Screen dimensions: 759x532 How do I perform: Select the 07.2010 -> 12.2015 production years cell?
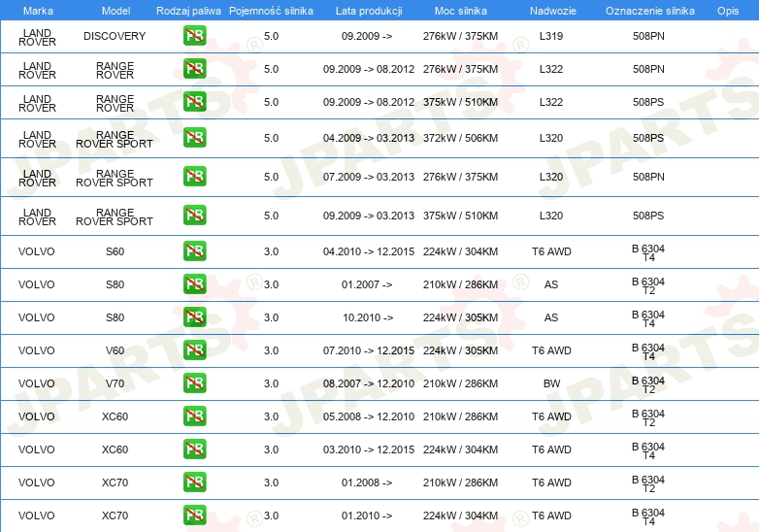coord(369,351)
